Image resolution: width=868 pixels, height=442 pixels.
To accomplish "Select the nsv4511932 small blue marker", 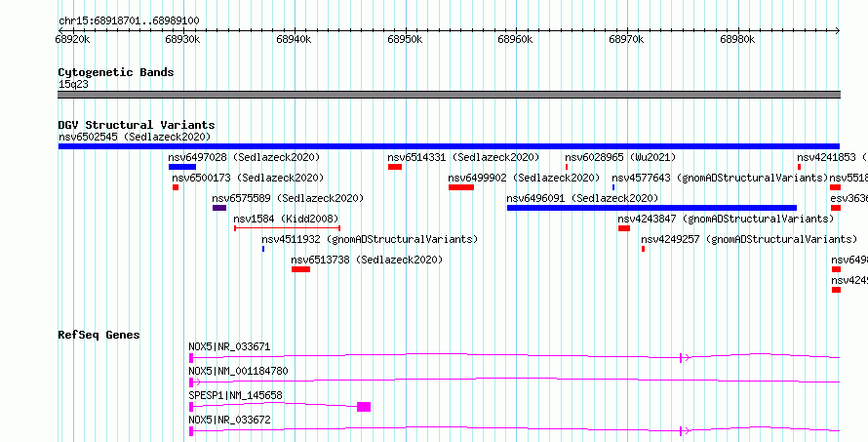I will point(263,249).
